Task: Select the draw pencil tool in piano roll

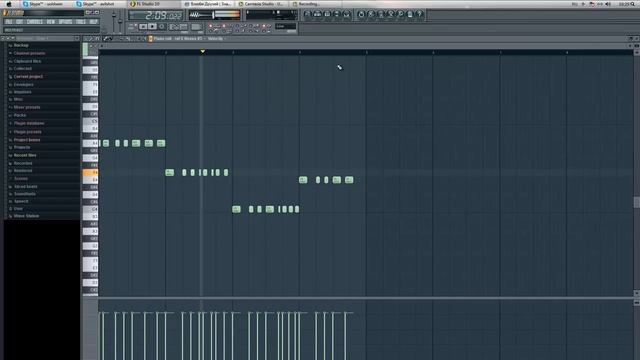Action: (105, 39)
